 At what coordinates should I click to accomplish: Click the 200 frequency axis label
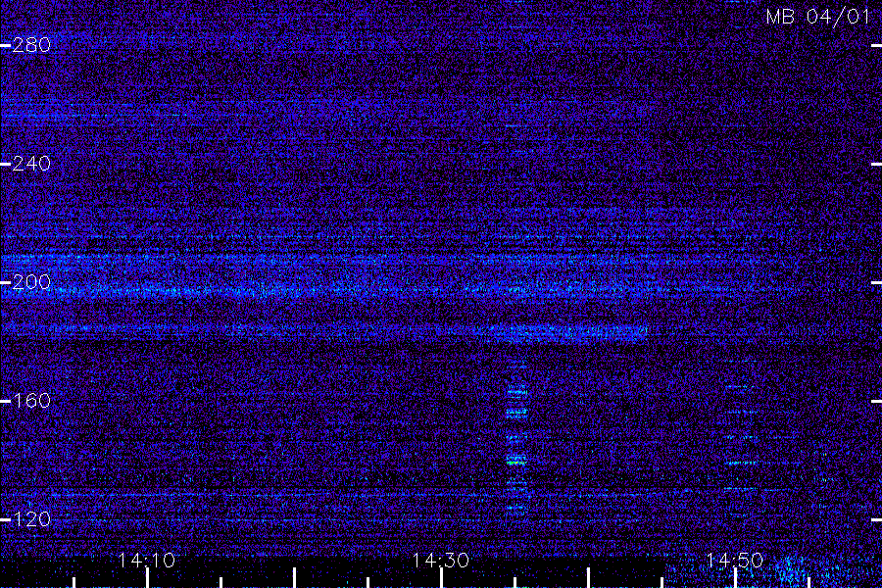pos(31,282)
